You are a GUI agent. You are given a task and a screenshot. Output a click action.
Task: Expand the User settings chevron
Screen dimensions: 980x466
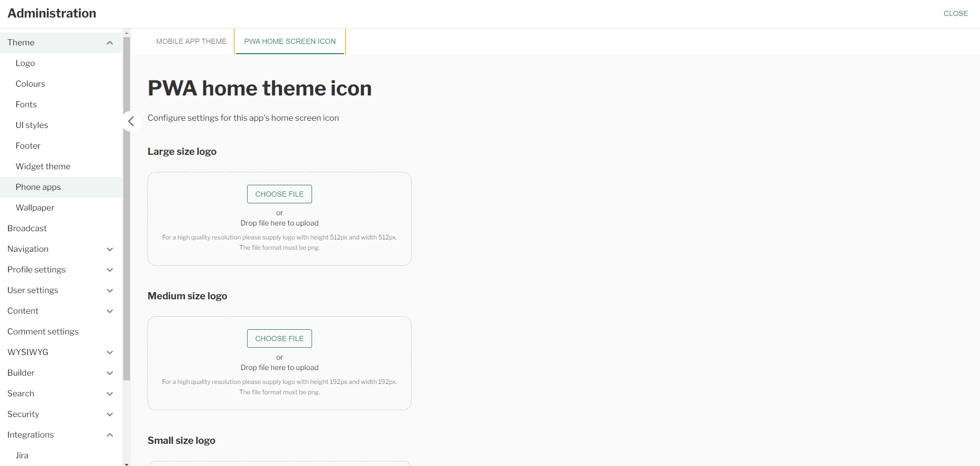(110, 291)
